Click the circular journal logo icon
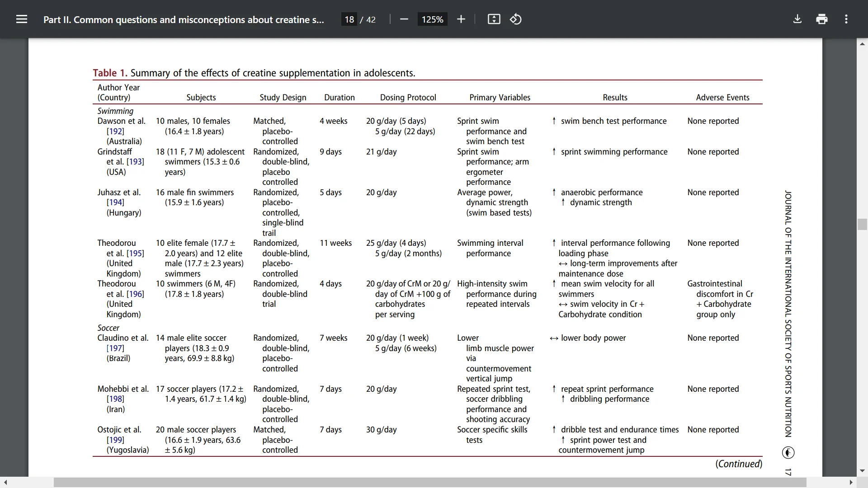Screen dimensions: 868x488 (x=788, y=453)
